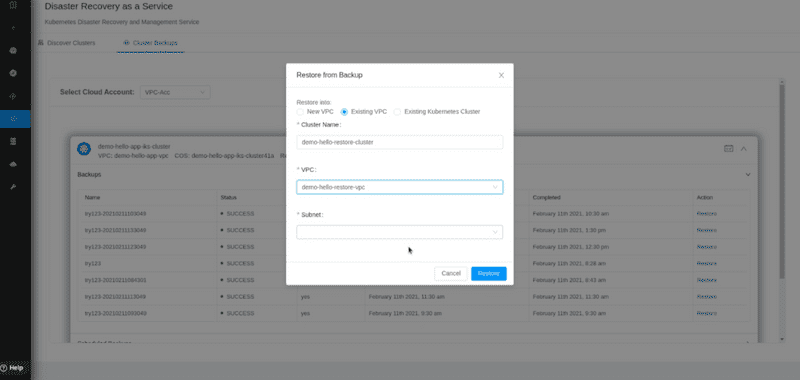Click 'February 11th 2021, 8:28 am' completed cell
The width and height of the screenshot is (800, 380).
point(569,264)
